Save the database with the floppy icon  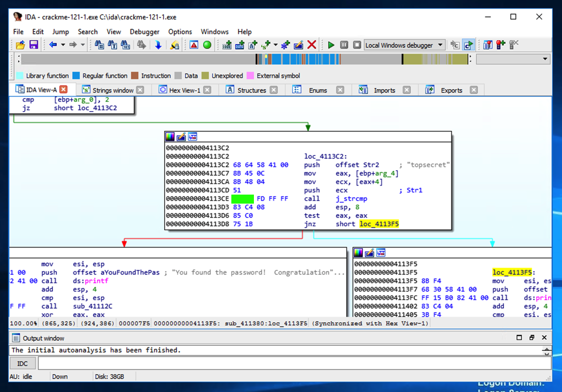[x=33, y=45]
